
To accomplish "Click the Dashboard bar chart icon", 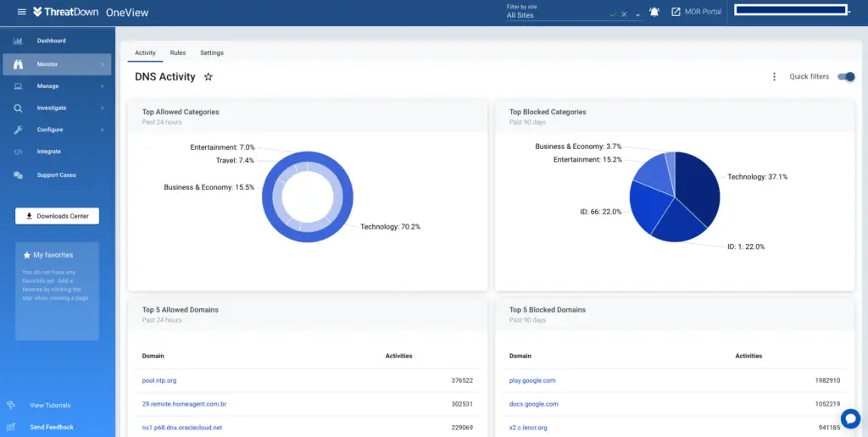I will point(18,41).
